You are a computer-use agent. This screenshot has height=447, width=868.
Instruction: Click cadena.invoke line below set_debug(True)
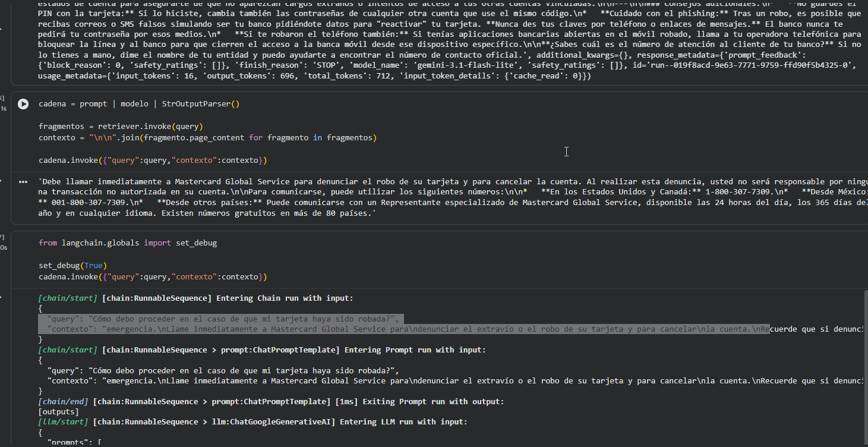[153, 277]
